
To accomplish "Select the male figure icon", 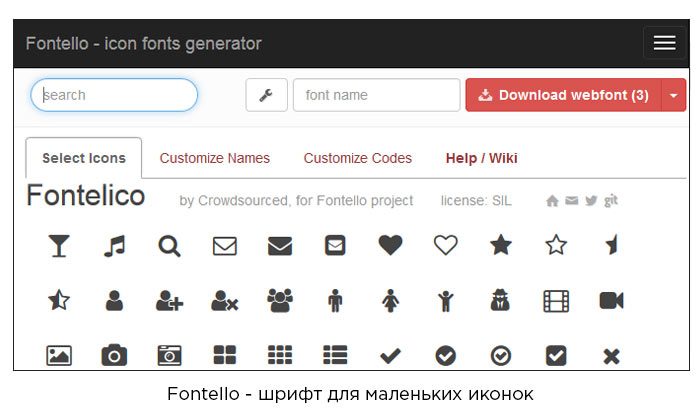I will click(335, 300).
